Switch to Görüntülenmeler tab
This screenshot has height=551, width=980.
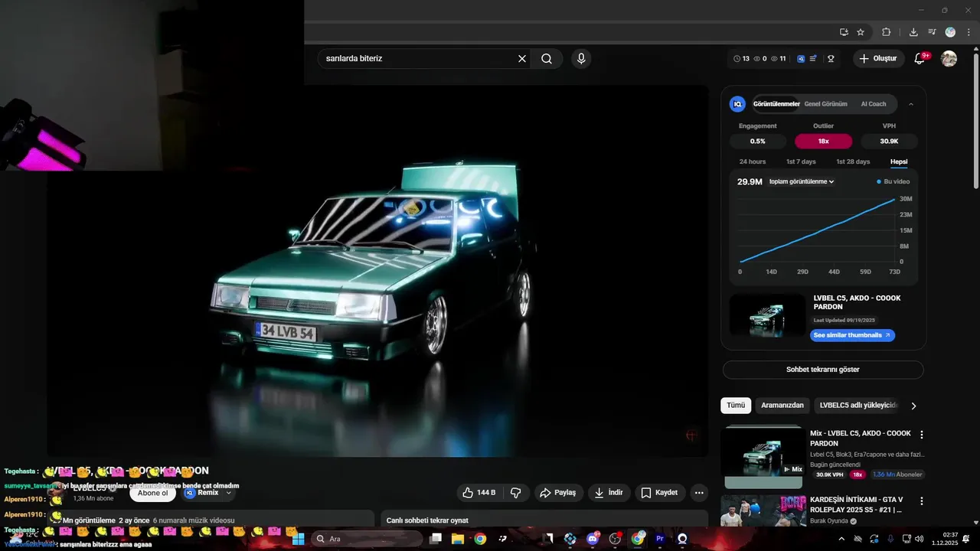point(776,104)
